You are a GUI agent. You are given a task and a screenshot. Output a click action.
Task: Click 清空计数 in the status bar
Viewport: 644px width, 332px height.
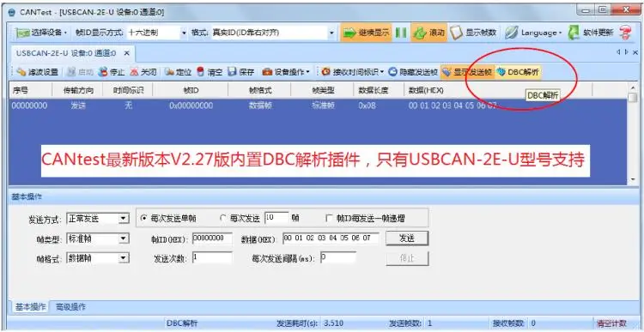(x=611, y=323)
